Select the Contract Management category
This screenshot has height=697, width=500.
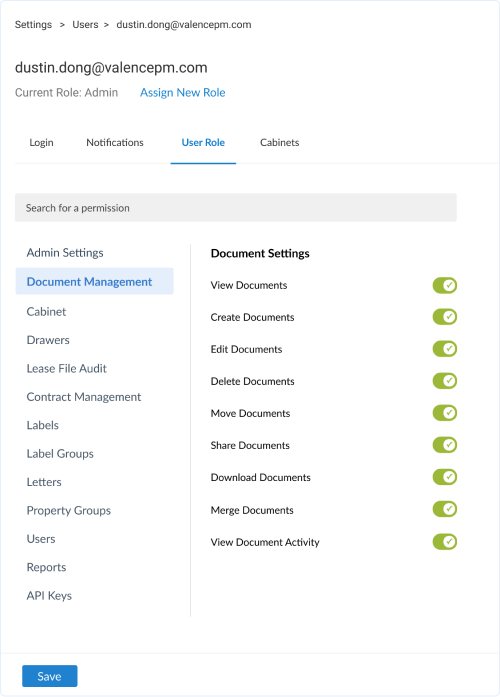pos(84,397)
